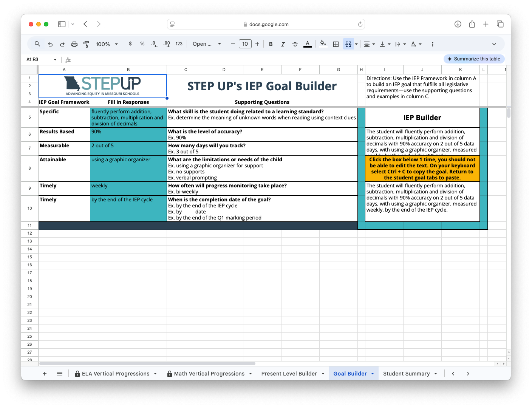Open the font family dropdown

207,44
